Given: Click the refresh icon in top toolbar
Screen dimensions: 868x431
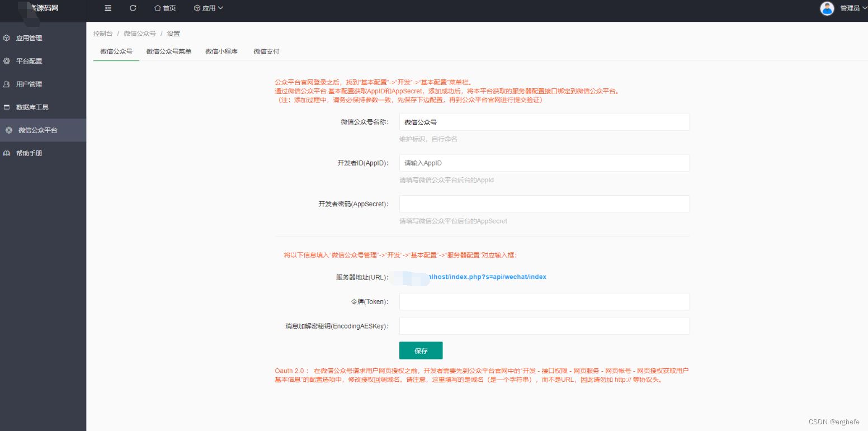Looking at the screenshot, I should (133, 8).
